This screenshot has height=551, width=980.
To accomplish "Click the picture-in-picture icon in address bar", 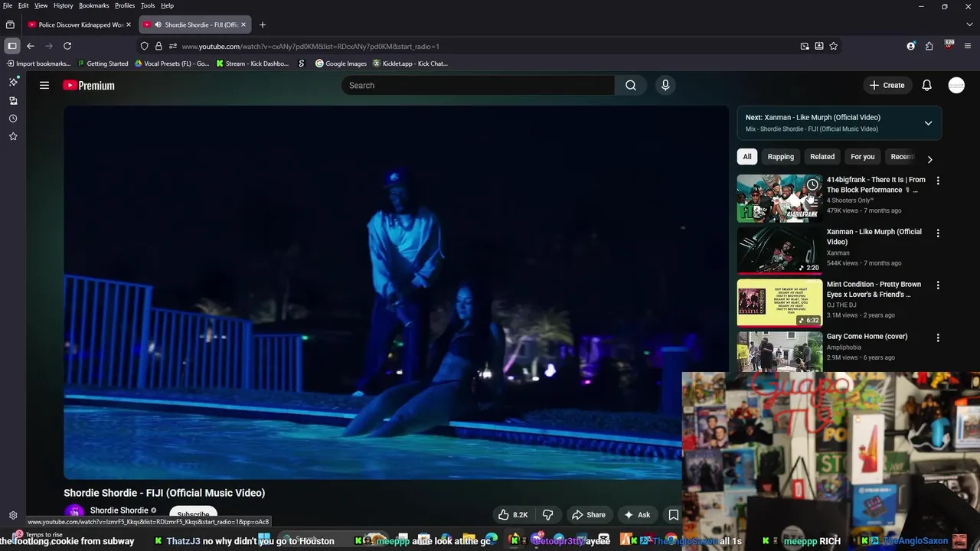I will (x=805, y=46).
